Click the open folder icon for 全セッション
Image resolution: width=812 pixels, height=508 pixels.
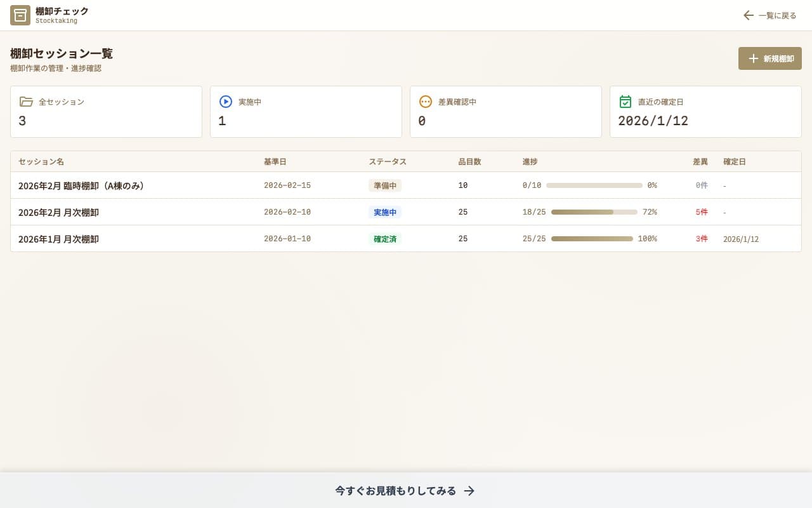(26, 102)
